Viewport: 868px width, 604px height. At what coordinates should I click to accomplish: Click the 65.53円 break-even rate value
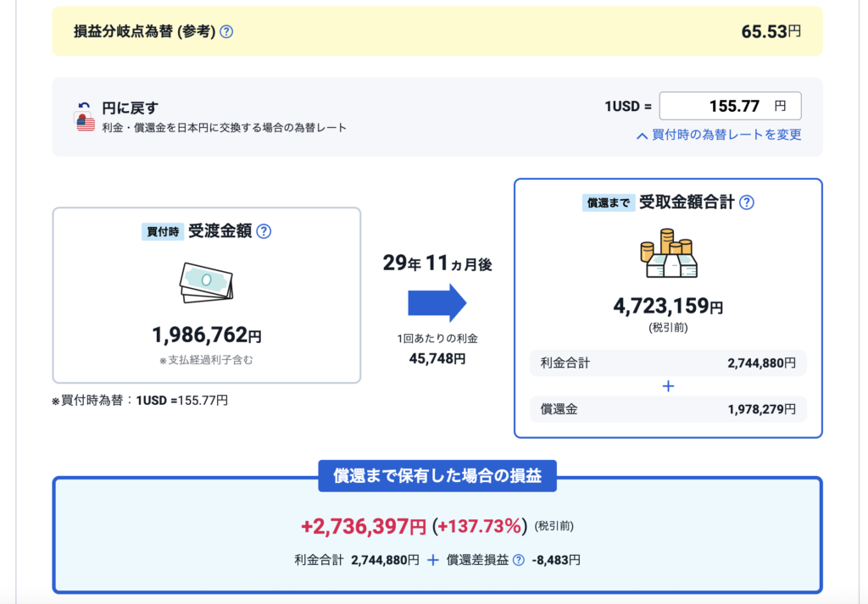coord(771,32)
